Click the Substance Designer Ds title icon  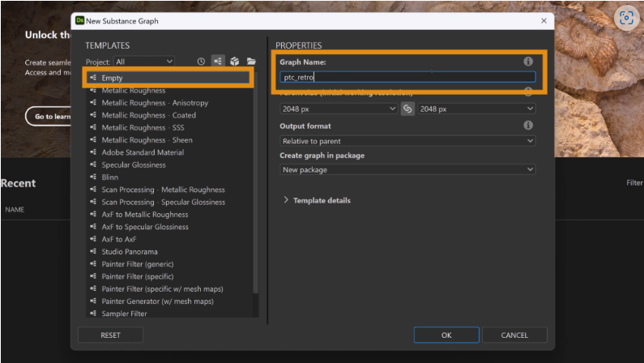point(79,20)
